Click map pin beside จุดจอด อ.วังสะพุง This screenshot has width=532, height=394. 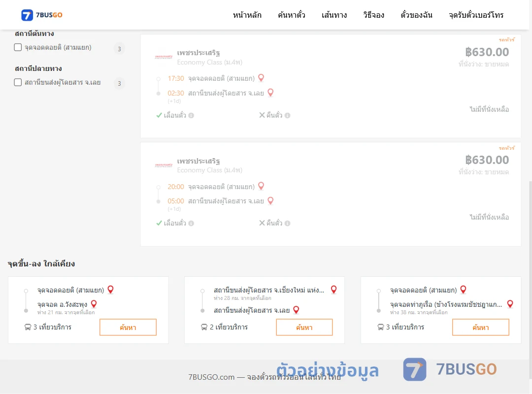(x=94, y=304)
